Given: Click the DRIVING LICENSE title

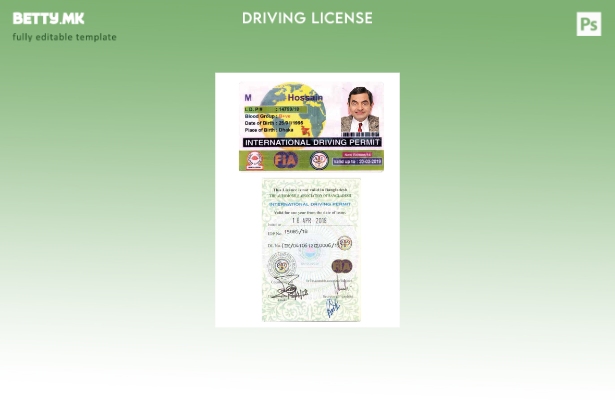Looking at the screenshot, I should pos(307,18).
